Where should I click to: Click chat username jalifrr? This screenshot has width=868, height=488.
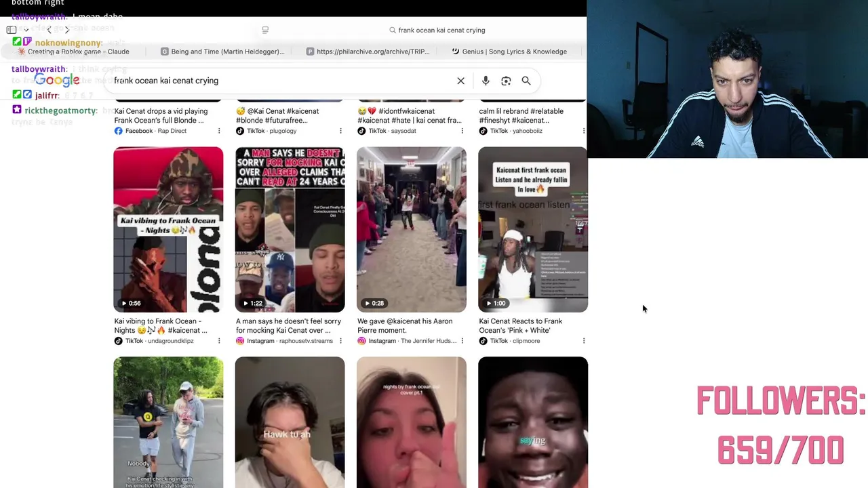[x=47, y=96]
